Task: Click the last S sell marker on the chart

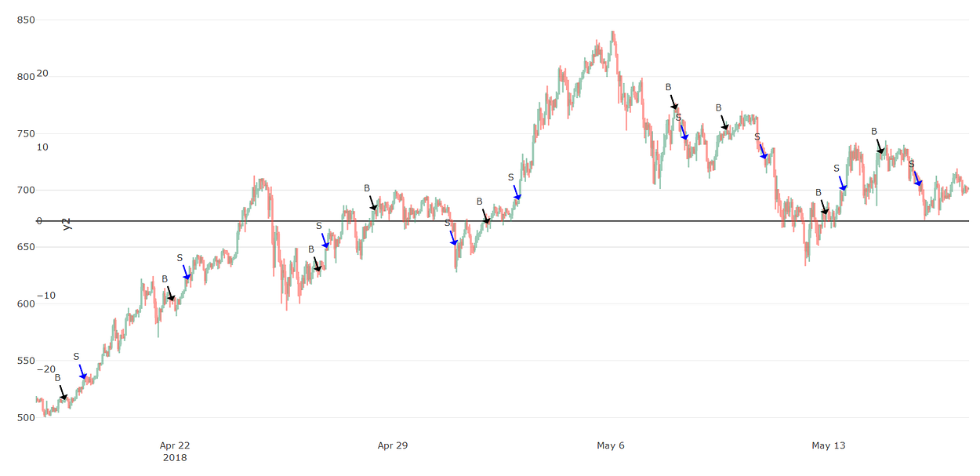Action: pyautogui.click(x=912, y=164)
